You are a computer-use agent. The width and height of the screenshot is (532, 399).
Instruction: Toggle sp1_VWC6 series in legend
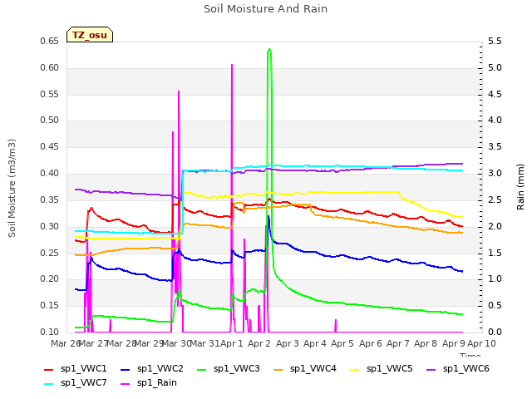(458, 369)
